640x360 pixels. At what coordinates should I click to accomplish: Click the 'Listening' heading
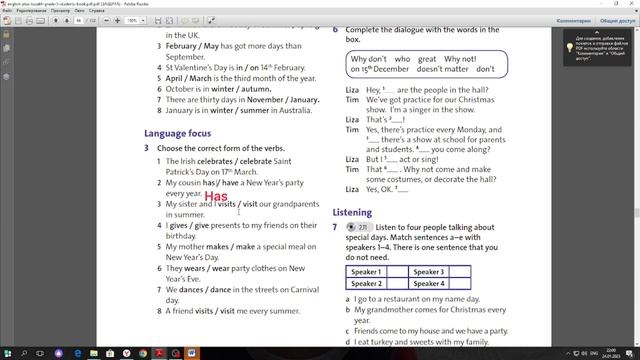[352, 213]
